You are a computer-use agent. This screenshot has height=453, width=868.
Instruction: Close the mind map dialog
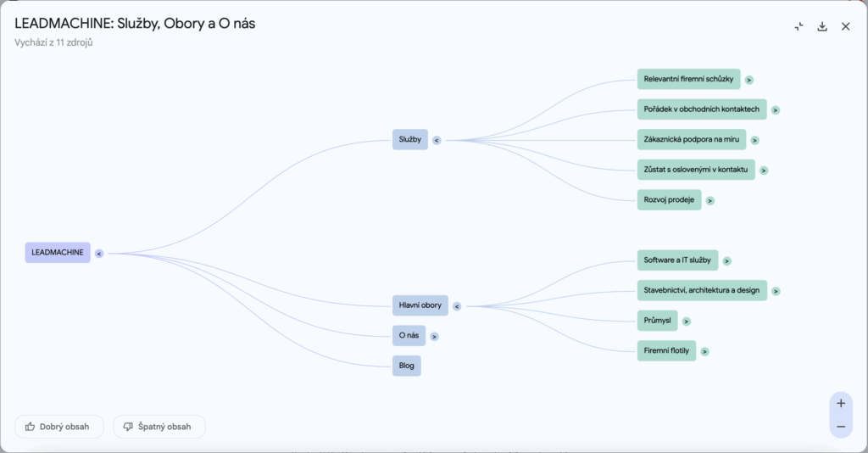coord(845,26)
